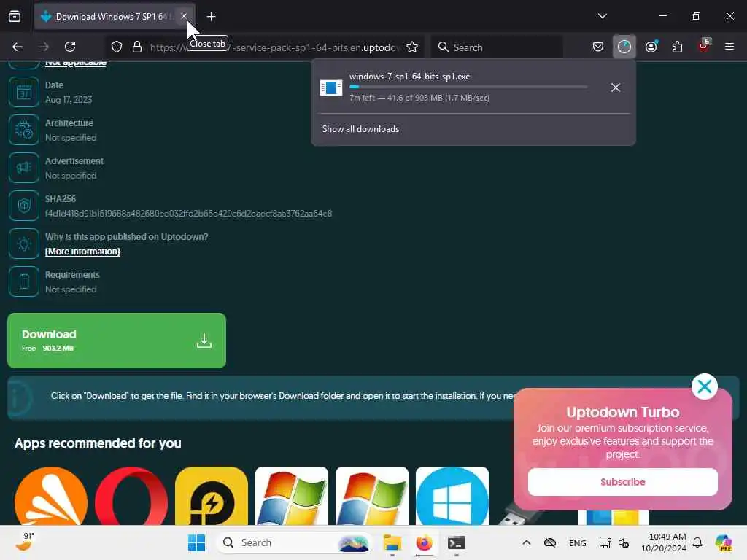Viewport: 747px width, 560px height.
Task: Change the ENG input language
Action: pos(578,542)
